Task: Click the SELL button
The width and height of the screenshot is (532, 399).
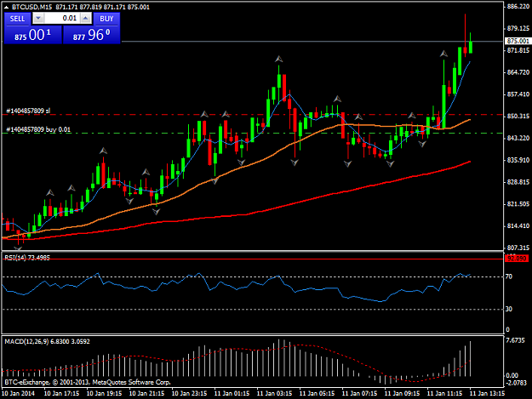Action: pyautogui.click(x=17, y=19)
